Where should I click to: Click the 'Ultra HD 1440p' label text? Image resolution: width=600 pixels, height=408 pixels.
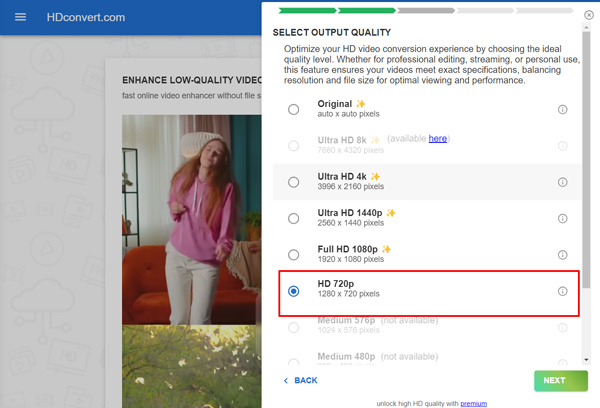pos(350,213)
